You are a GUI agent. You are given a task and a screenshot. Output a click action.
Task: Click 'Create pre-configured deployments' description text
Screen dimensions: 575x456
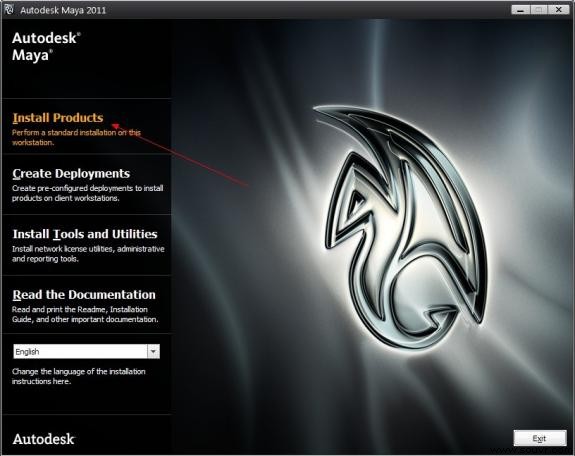click(88, 193)
